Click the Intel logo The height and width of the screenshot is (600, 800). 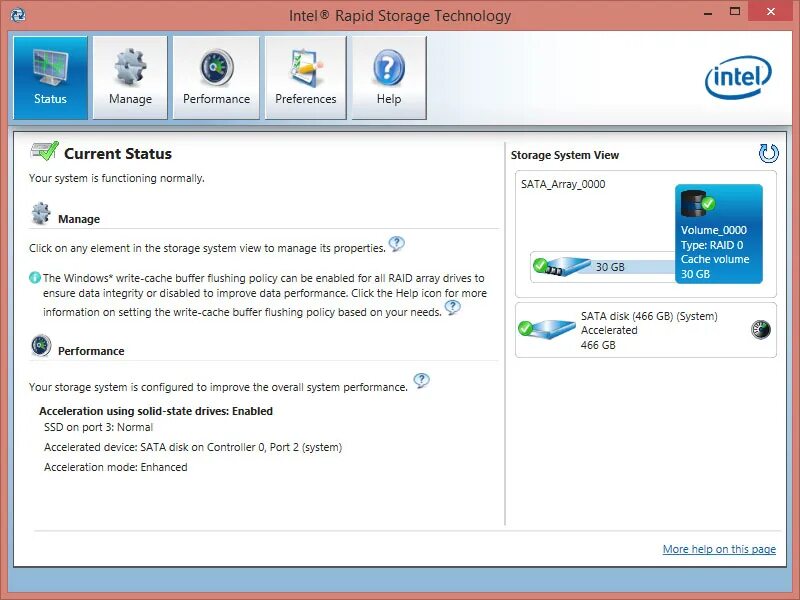tap(738, 77)
